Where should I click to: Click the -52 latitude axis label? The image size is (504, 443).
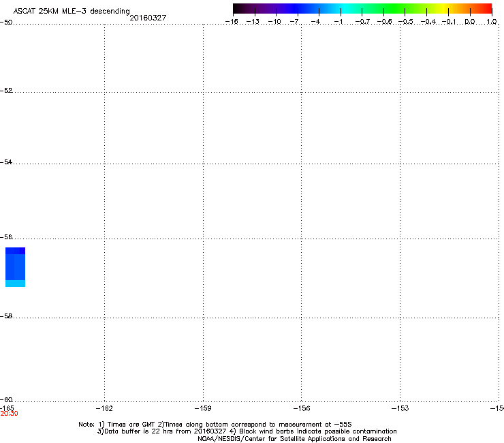(x=6, y=91)
